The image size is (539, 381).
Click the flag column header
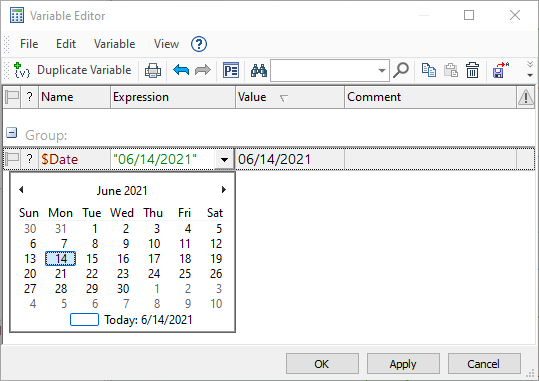pyautogui.click(x=12, y=97)
